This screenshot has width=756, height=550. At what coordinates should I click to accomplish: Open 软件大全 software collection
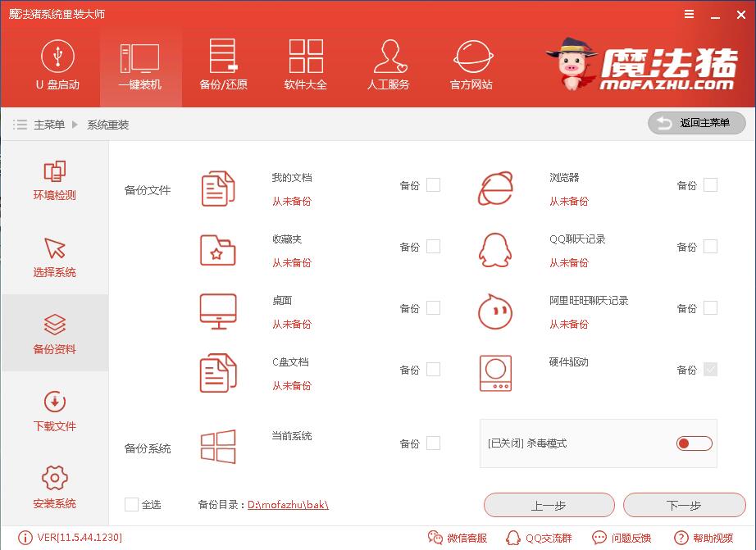[304, 66]
